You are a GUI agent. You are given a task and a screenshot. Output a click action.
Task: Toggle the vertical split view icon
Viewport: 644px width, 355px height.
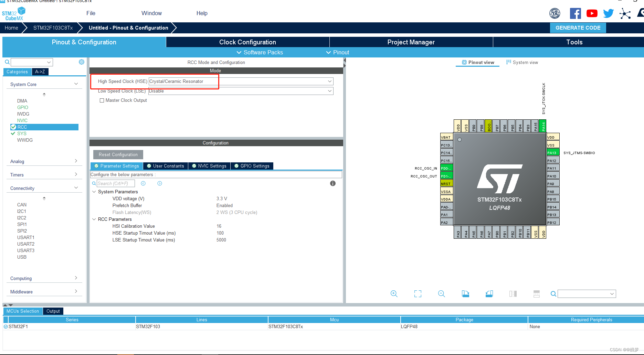(513, 294)
